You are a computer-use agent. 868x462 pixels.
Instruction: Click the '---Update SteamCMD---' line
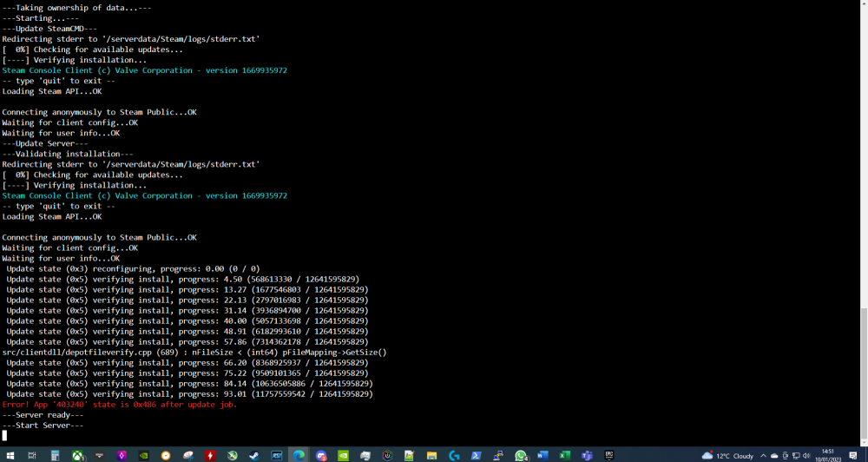pyautogui.click(x=49, y=29)
